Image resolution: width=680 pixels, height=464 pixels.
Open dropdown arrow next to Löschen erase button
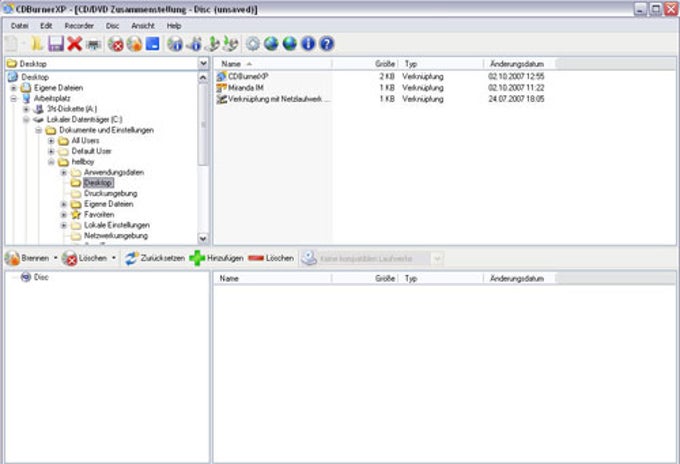pos(114,258)
